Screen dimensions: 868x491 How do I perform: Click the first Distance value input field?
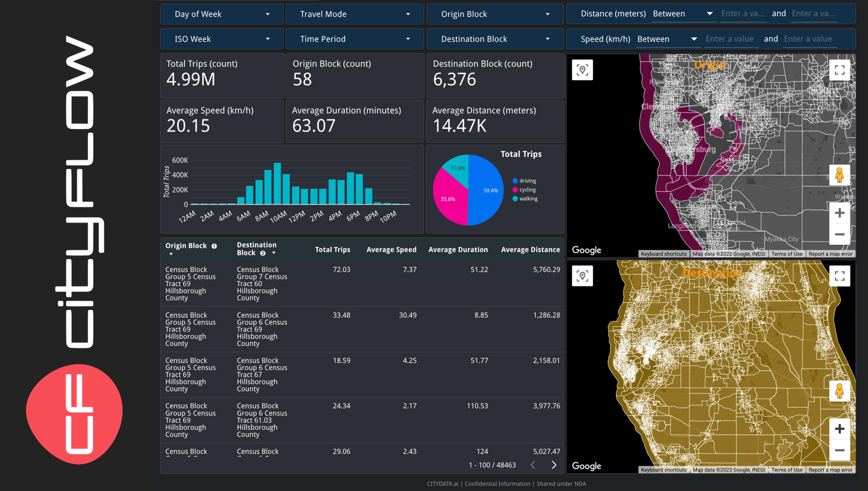pos(743,14)
